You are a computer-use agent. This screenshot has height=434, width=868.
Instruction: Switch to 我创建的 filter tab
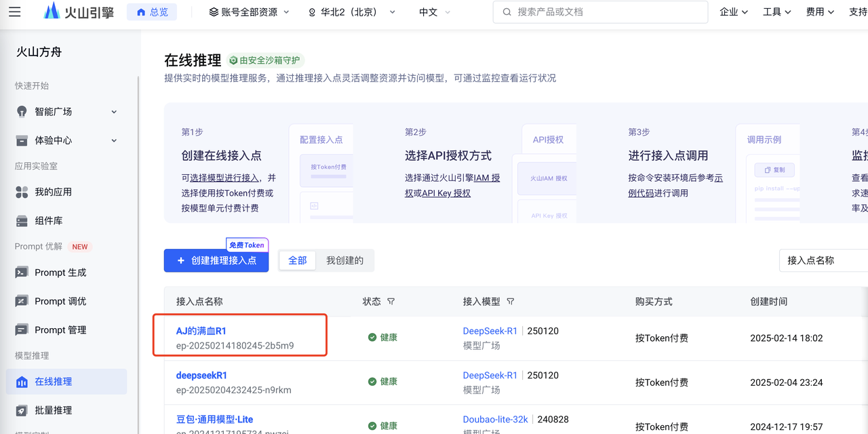(x=344, y=260)
